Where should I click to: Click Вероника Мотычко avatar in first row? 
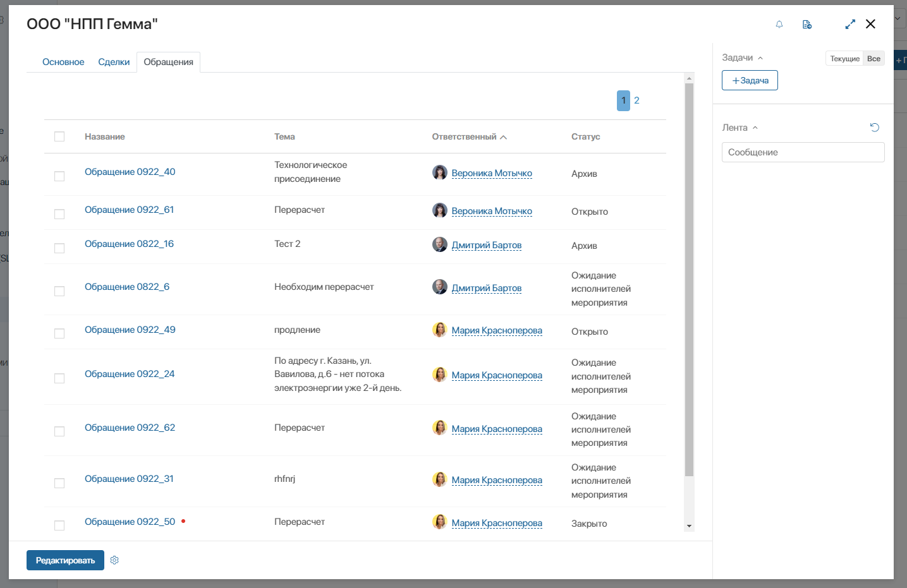[440, 172]
